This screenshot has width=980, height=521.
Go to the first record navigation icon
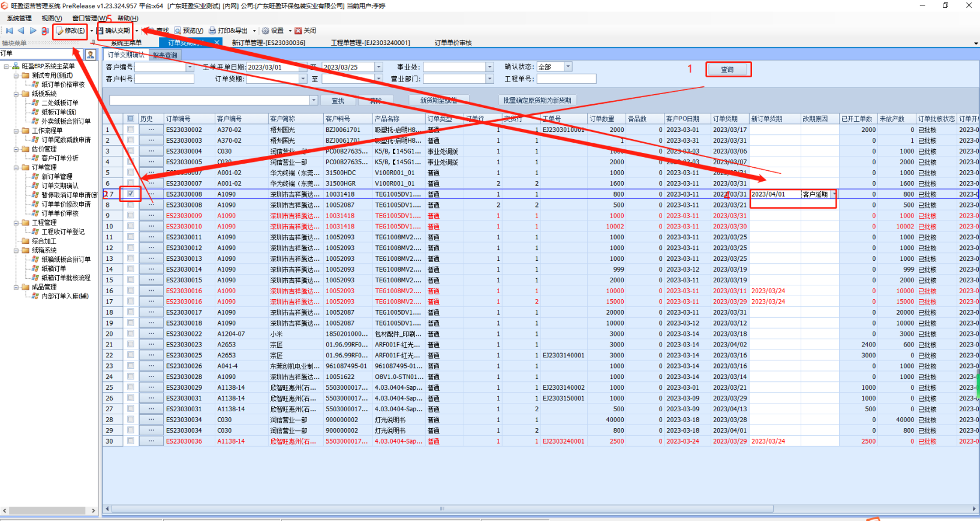click(x=9, y=31)
